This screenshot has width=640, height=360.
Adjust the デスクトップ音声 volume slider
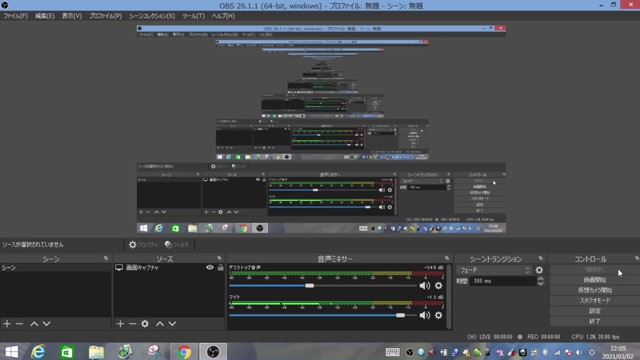[x=309, y=286]
